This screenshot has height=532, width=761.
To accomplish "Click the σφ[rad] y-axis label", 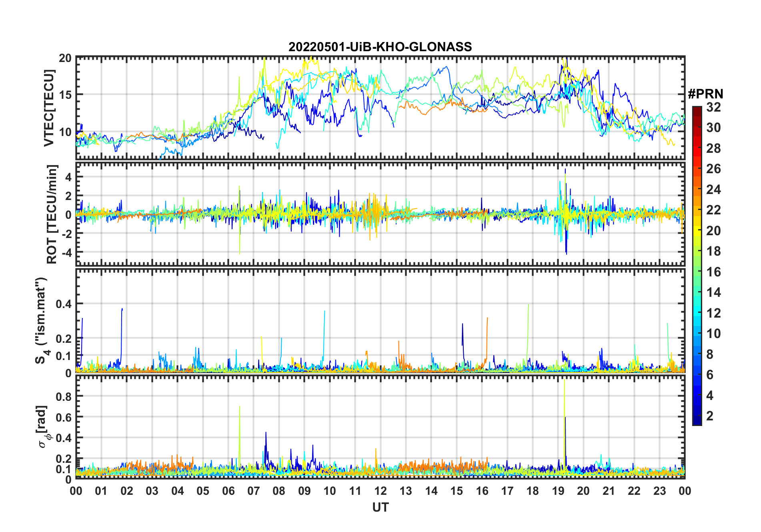I will point(44,426).
